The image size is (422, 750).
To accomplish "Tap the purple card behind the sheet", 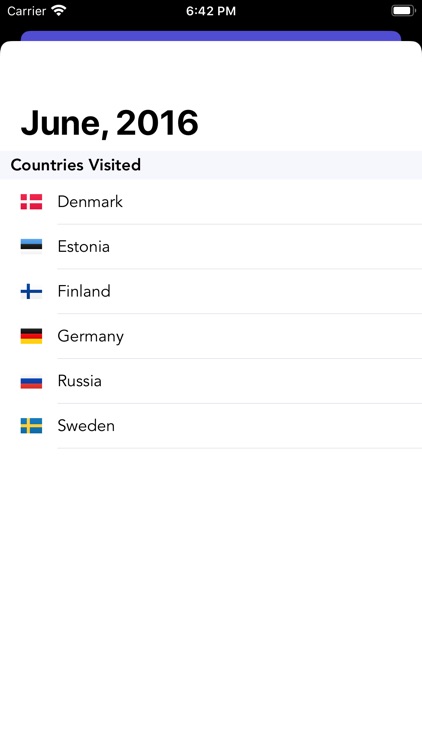I will (211, 36).
